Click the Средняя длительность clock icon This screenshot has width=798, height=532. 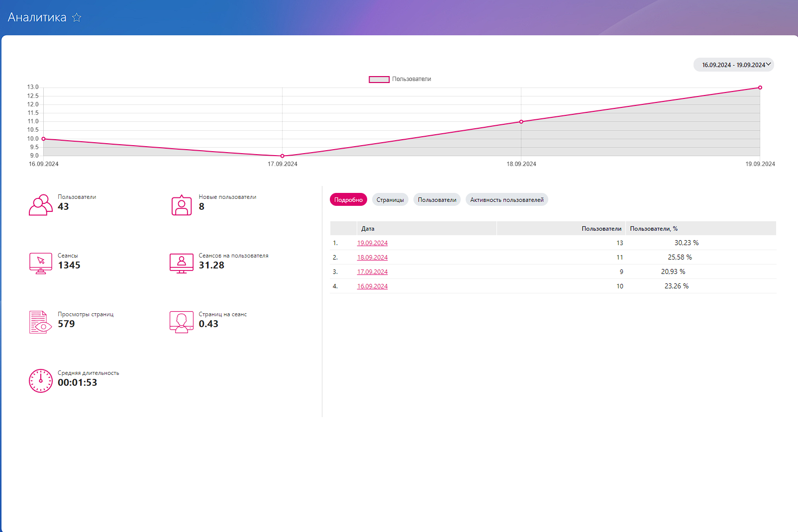(x=40, y=381)
